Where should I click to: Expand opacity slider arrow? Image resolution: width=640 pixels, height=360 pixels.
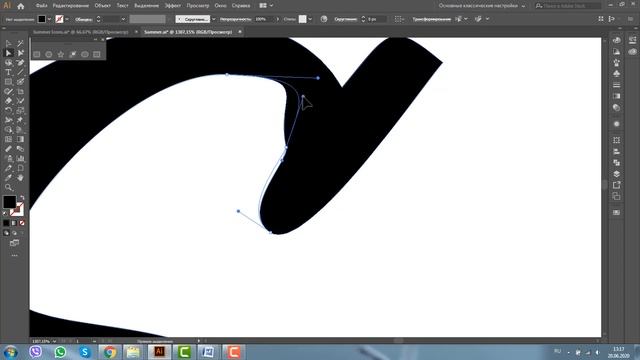point(278,19)
